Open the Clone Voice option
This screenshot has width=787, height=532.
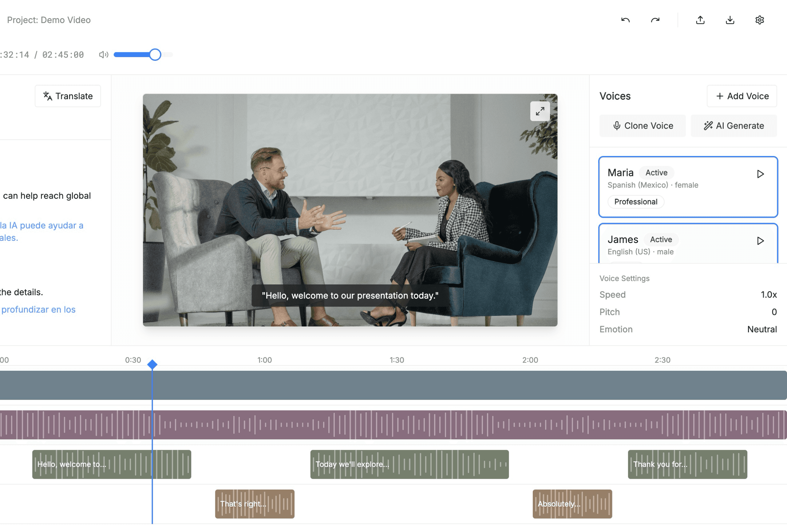point(642,126)
